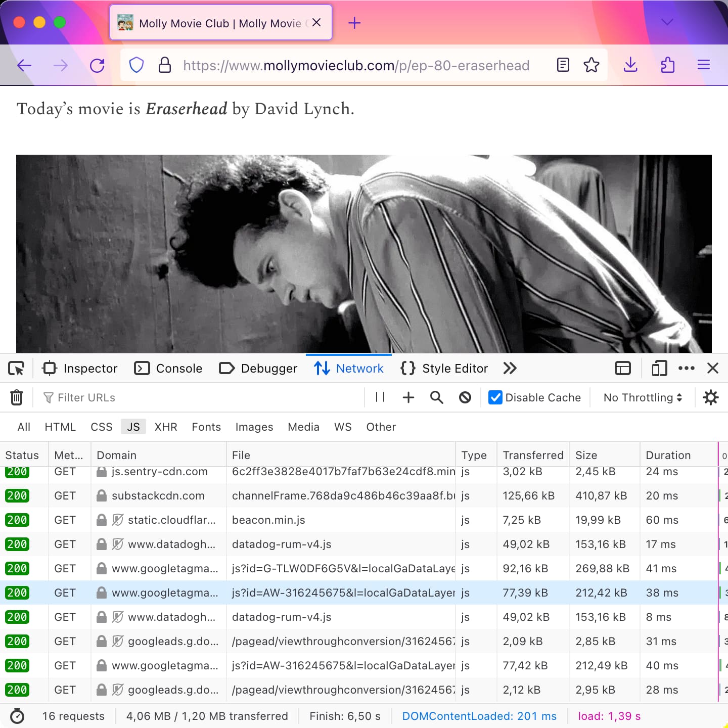The height and width of the screenshot is (728, 728).
Task: Open the Firefox hamburger menu
Action: coord(704,65)
